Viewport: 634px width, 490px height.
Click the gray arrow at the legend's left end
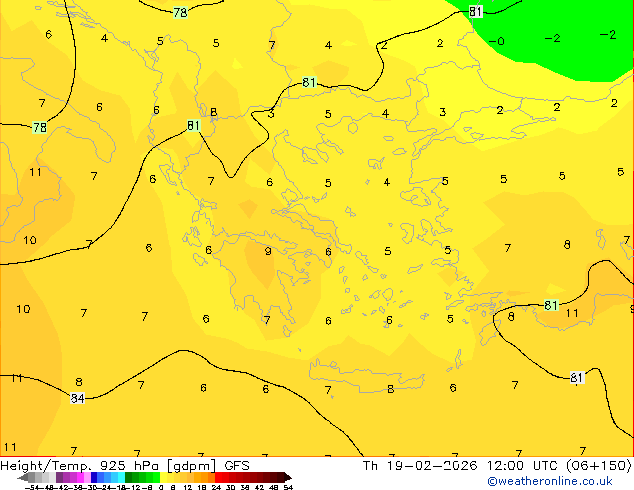(x=23, y=477)
